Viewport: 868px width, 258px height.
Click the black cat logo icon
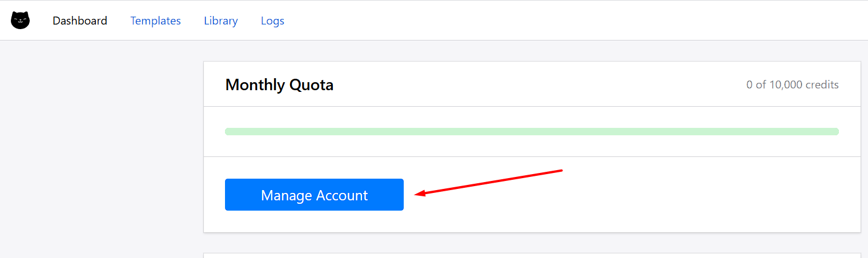pos(20,21)
